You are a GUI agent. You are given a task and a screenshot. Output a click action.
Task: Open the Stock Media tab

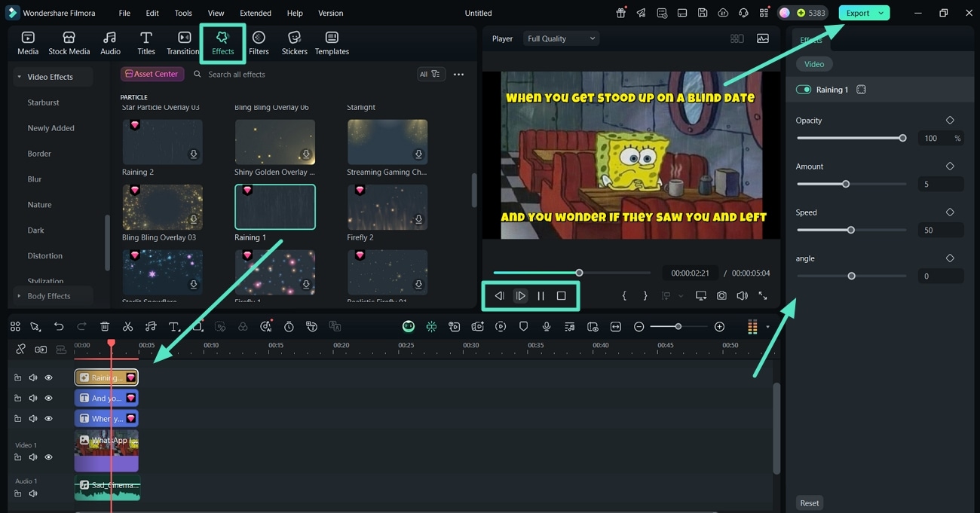tap(69, 44)
